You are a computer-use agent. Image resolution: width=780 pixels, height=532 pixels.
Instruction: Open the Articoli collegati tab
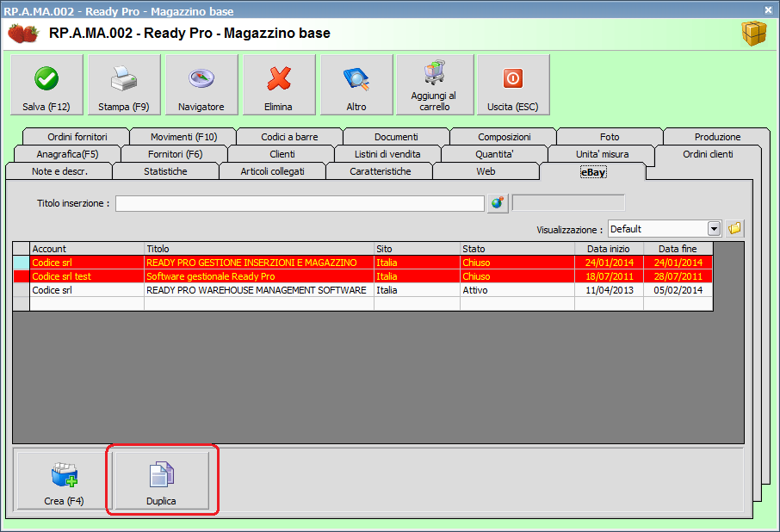click(272, 171)
